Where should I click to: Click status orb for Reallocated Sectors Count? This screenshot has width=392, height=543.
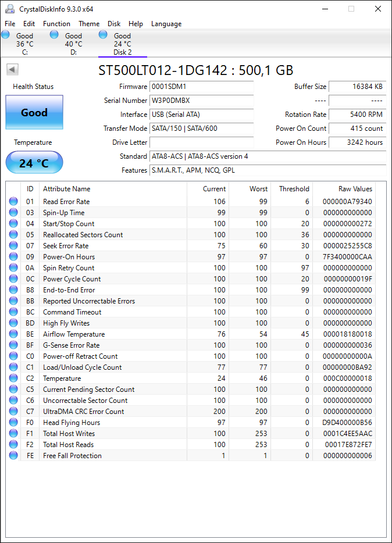[13, 234]
